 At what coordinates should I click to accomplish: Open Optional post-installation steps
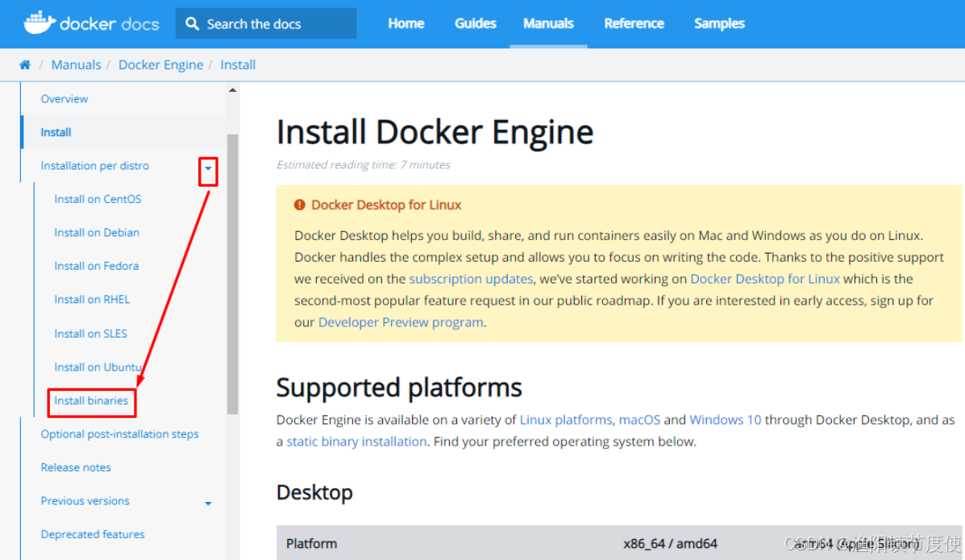[119, 433]
